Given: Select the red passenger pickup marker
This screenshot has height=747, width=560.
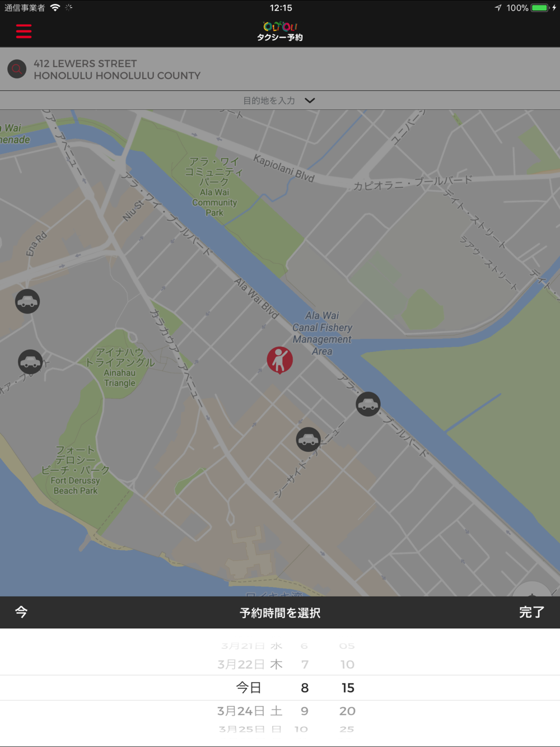Looking at the screenshot, I should pos(279,360).
